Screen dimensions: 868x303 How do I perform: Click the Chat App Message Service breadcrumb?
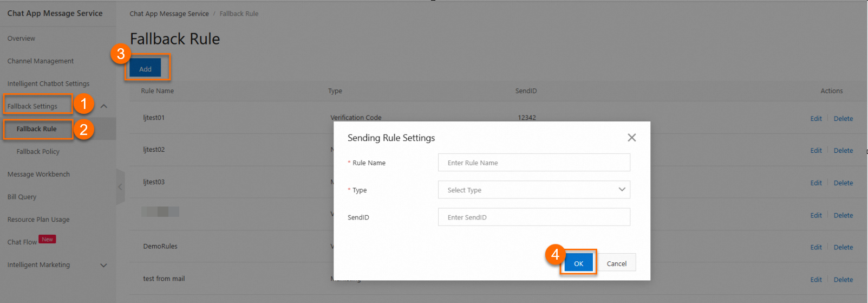[169, 14]
